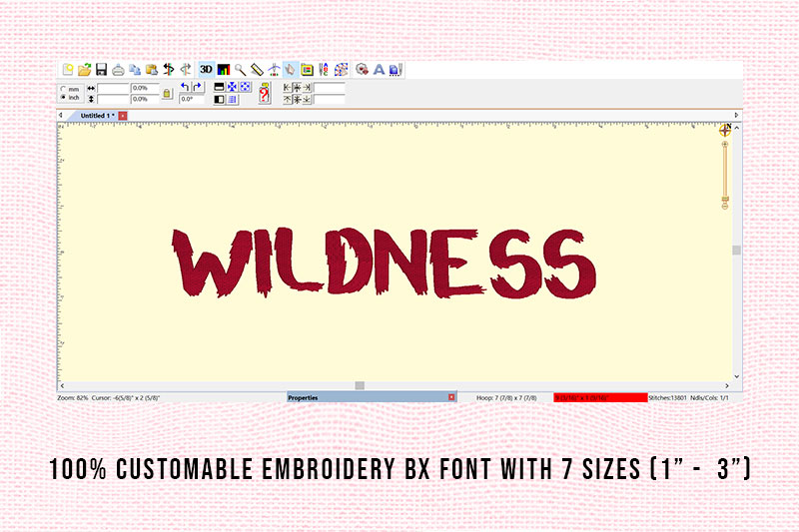Align objects to horizontal center
The image size is (799, 532).
(x=297, y=88)
